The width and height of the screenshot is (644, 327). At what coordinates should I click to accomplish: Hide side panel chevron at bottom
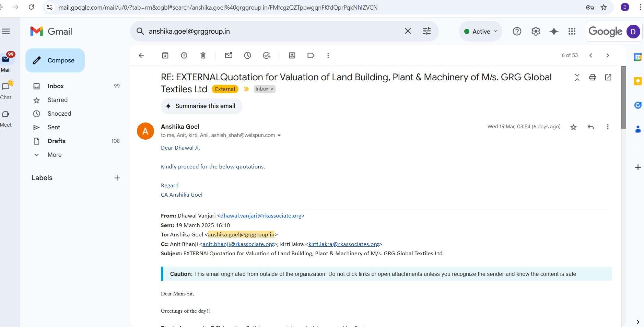coord(637,322)
